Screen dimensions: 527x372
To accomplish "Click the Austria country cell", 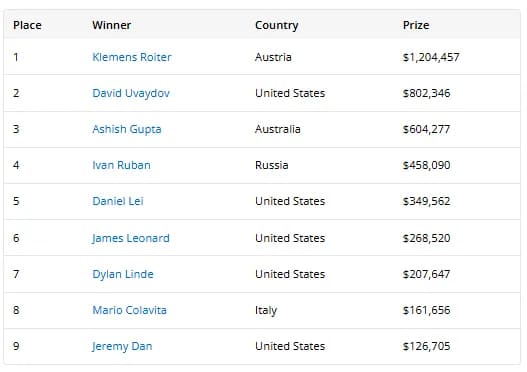I will pyautogui.click(x=273, y=57).
